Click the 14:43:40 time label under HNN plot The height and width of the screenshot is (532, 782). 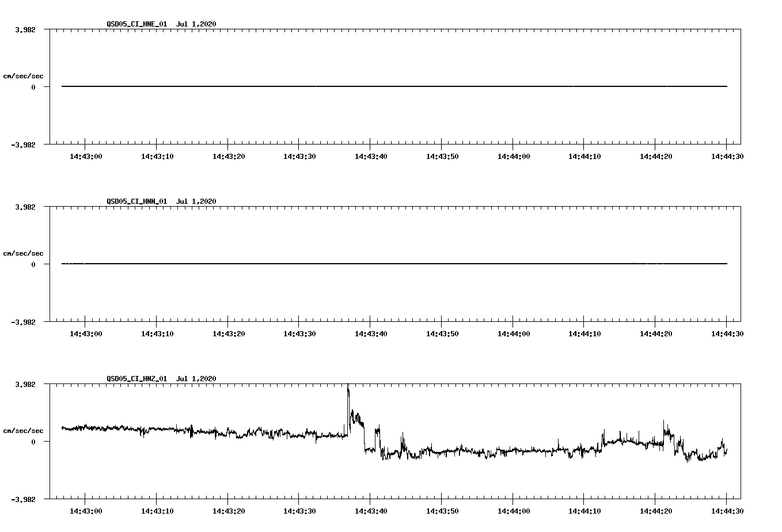[370, 333]
